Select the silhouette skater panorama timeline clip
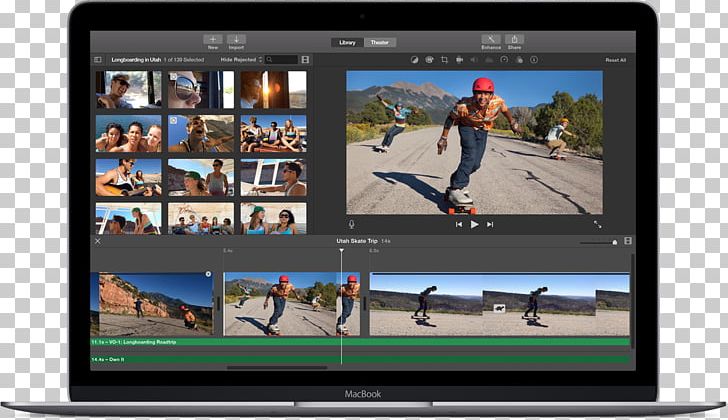Screen dimensions: 728x420 click(500, 304)
